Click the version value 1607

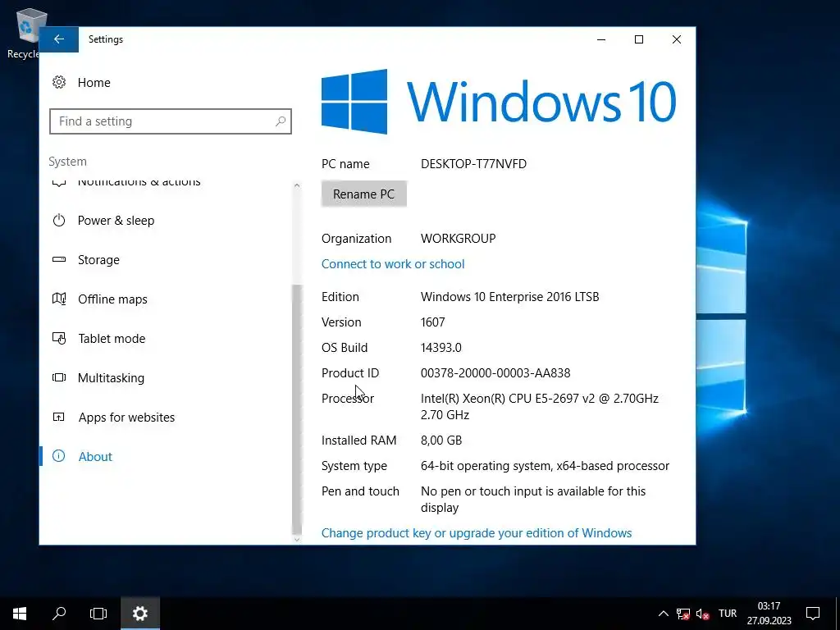(x=433, y=322)
